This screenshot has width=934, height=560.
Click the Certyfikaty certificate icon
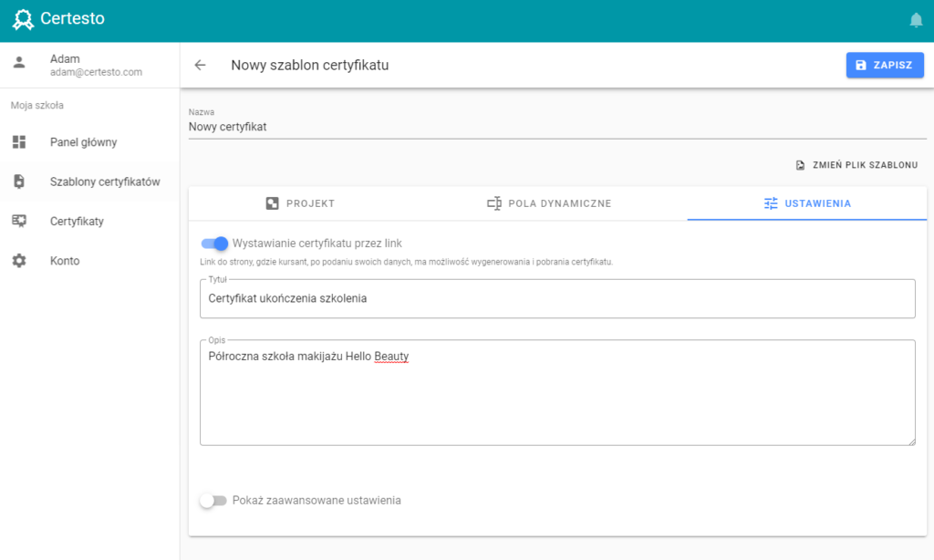point(19,221)
